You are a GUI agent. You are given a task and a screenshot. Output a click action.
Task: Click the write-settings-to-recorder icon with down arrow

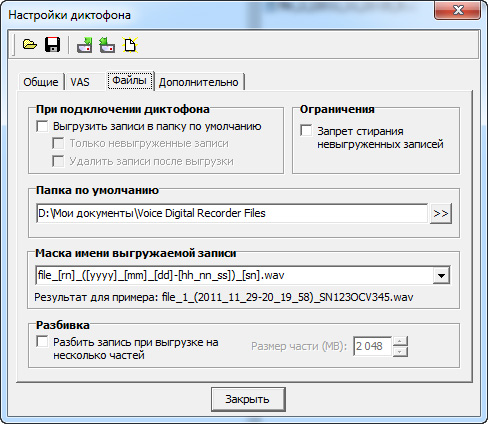[x=84, y=45]
